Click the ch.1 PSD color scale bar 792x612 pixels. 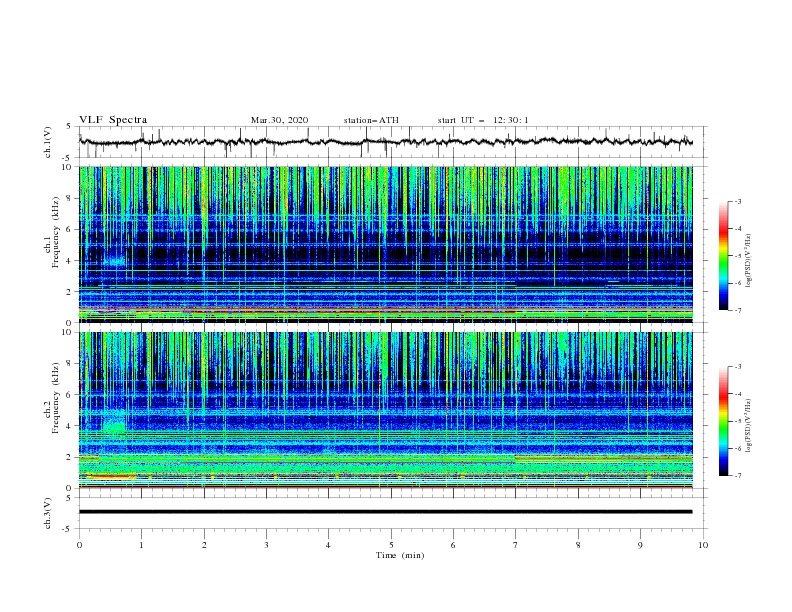(723, 256)
